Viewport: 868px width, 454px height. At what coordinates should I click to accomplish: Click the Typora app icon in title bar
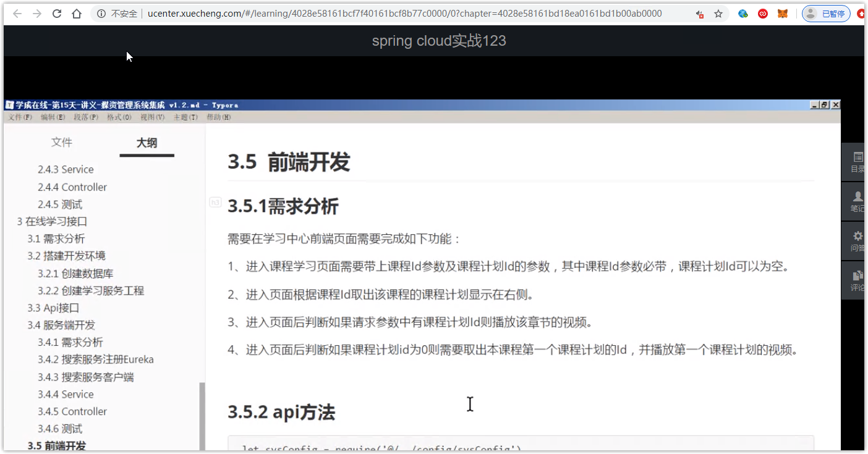click(x=9, y=105)
